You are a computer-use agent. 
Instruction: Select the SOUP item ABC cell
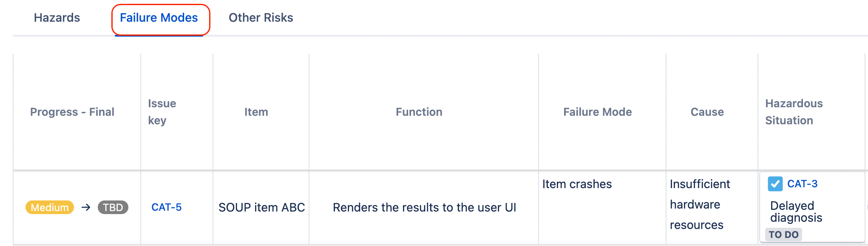tap(261, 207)
